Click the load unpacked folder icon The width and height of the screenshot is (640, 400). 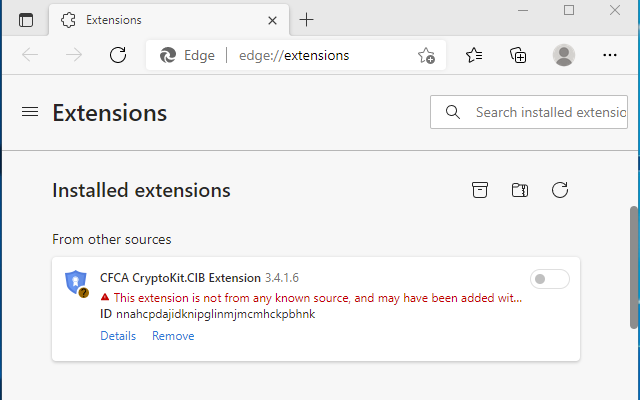519,190
